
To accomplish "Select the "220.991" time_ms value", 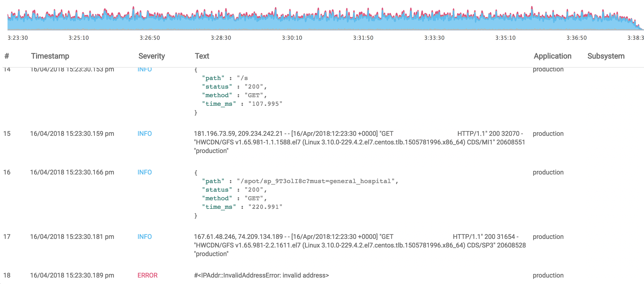I will (x=265, y=207).
